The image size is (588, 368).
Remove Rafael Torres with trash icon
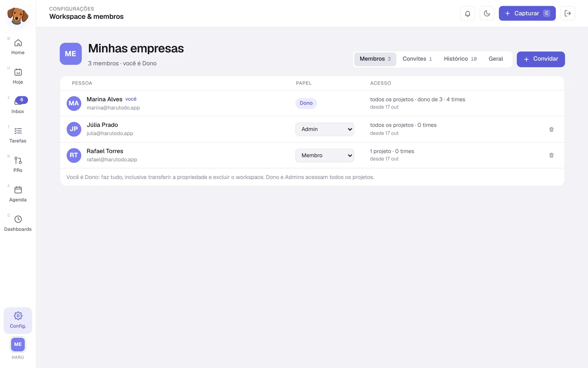tap(552, 155)
